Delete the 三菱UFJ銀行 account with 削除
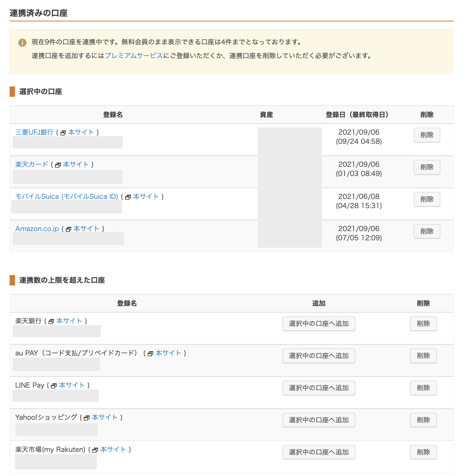464x476 pixels. coord(427,135)
